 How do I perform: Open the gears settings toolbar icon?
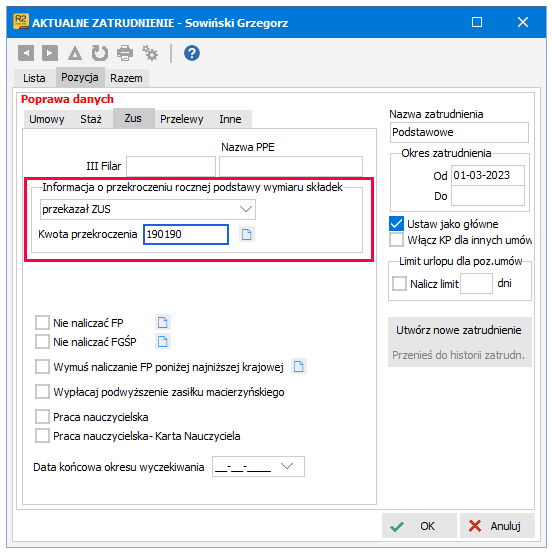tap(150, 53)
